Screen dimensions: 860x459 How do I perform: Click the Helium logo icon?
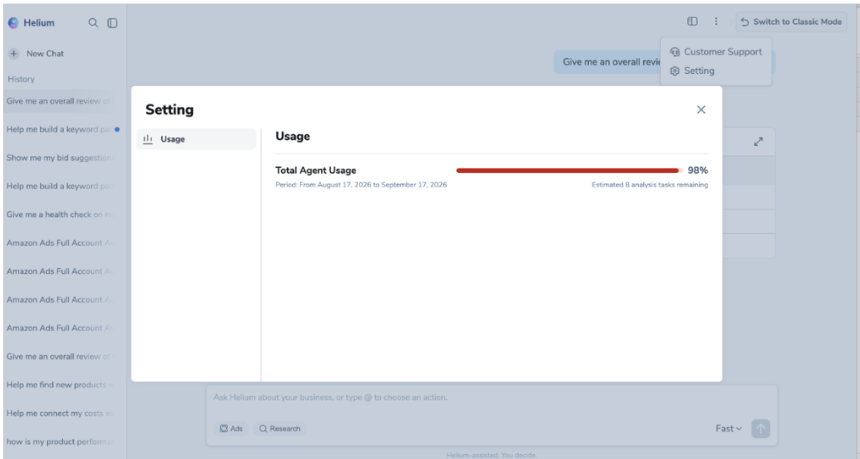pyautogui.click(x=13, y=22)
